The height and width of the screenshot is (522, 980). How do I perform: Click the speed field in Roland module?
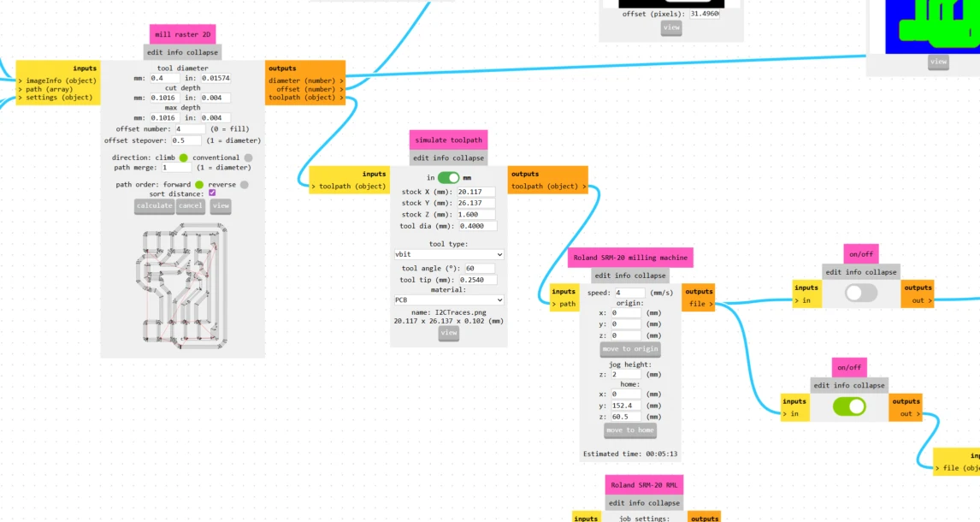[629, 293]
